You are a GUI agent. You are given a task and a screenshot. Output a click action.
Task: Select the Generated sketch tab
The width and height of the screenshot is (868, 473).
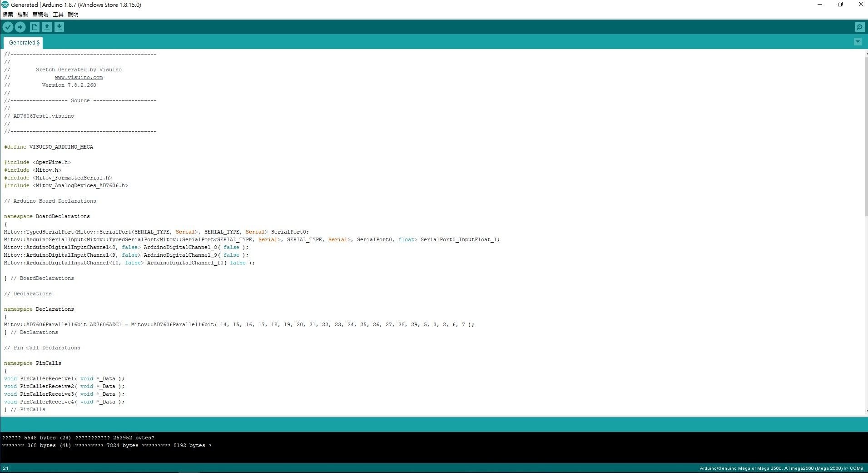[24, 43]
